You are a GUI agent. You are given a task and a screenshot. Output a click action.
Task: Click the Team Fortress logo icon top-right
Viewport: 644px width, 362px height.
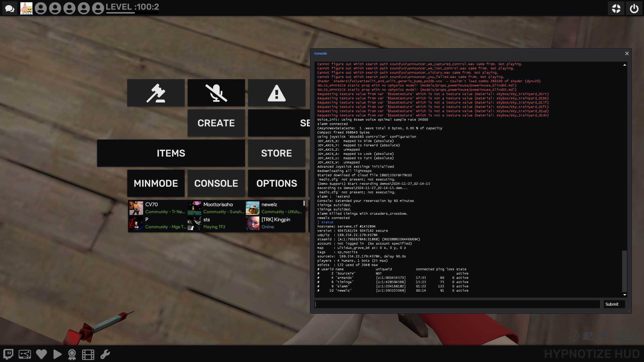point(616,8)
